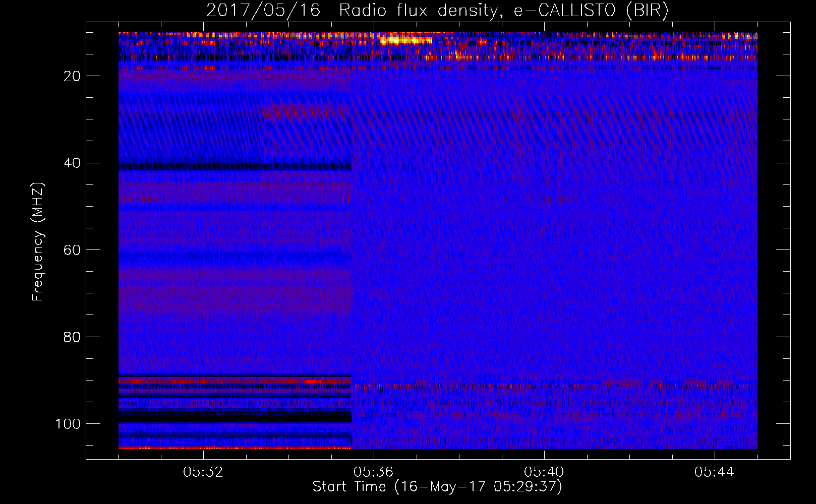The height and width of the screenshot is (504, 816).
Task: Click the dark horizontal band at 41 MHz
Action: [x=235, y=166]
